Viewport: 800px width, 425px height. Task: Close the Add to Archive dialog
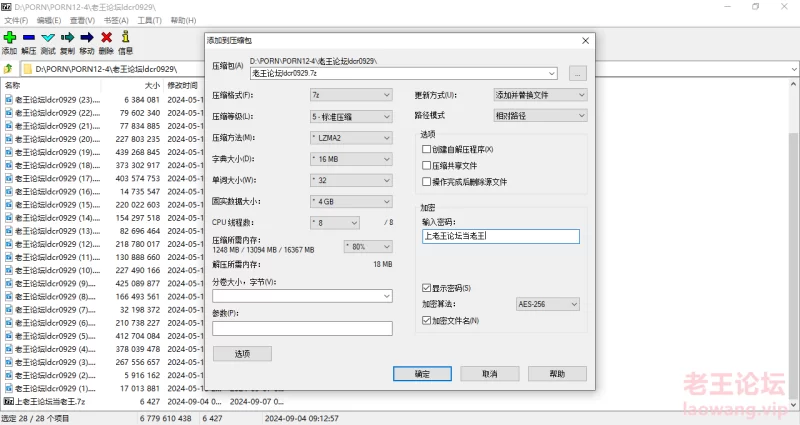585,40
